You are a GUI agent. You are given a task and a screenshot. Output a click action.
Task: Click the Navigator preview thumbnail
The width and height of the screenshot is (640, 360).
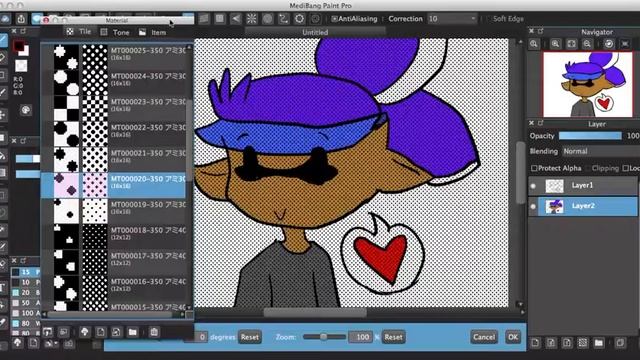pyautogui.click(x=588, y=84)
